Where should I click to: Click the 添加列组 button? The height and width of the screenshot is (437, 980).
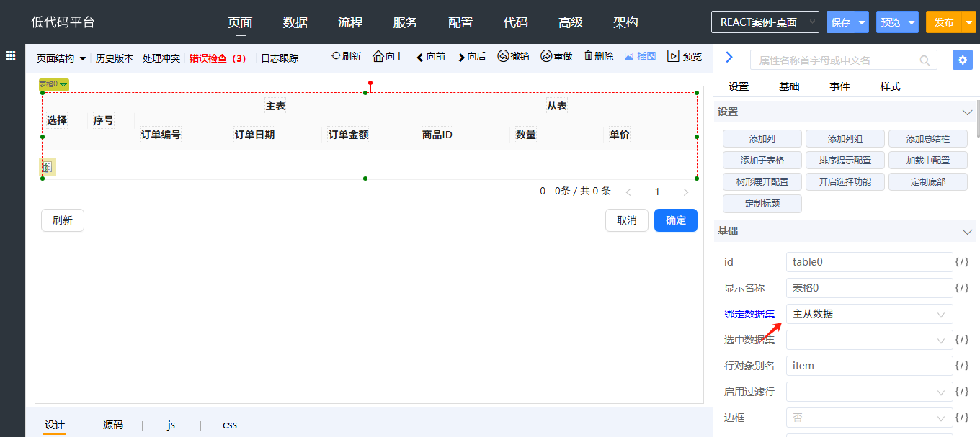[x=845, y=139]
